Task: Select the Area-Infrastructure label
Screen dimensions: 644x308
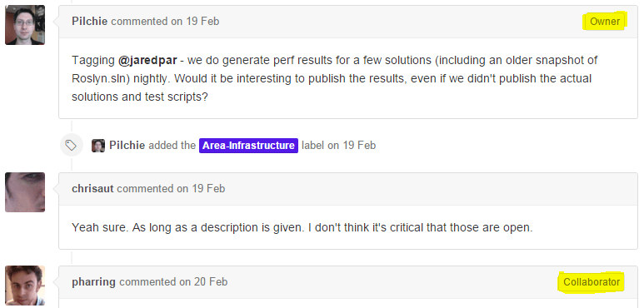Action: point(248,146)
